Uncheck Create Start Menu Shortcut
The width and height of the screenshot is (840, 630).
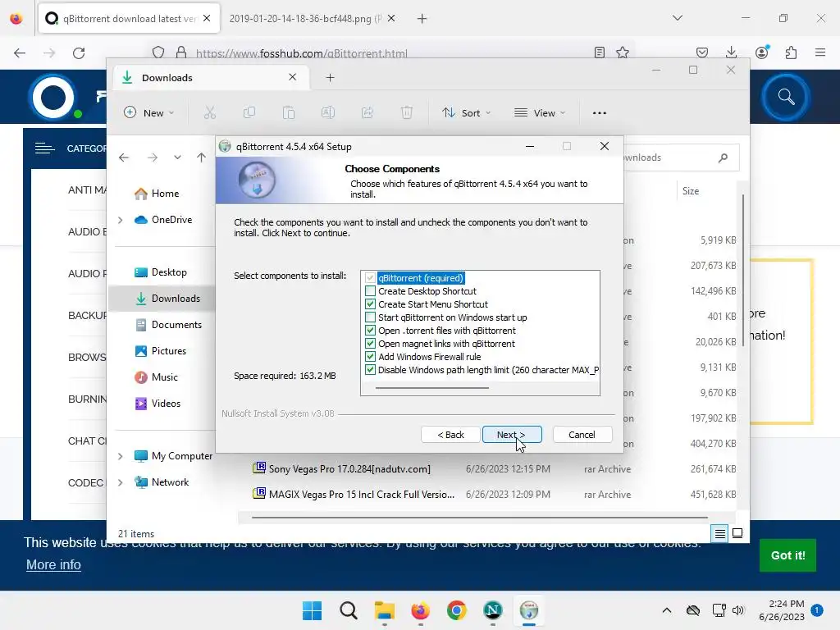click(x=370, y=304)
